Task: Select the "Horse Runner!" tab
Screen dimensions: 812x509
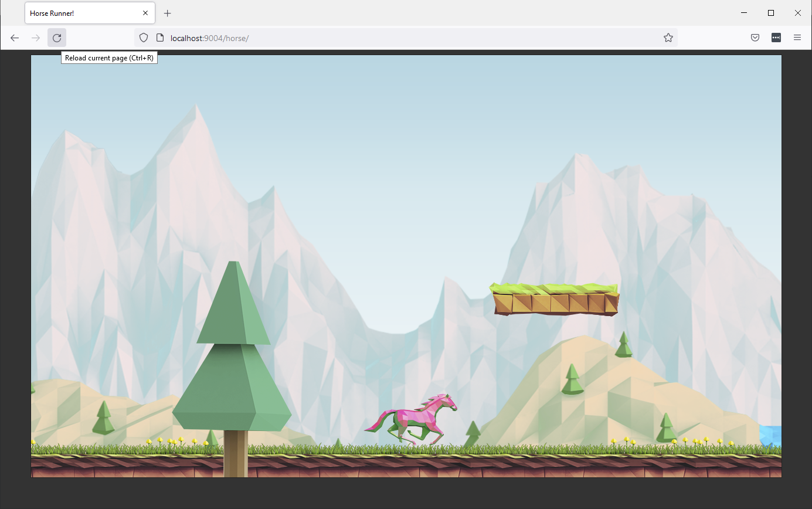Action: click(82, 13)
